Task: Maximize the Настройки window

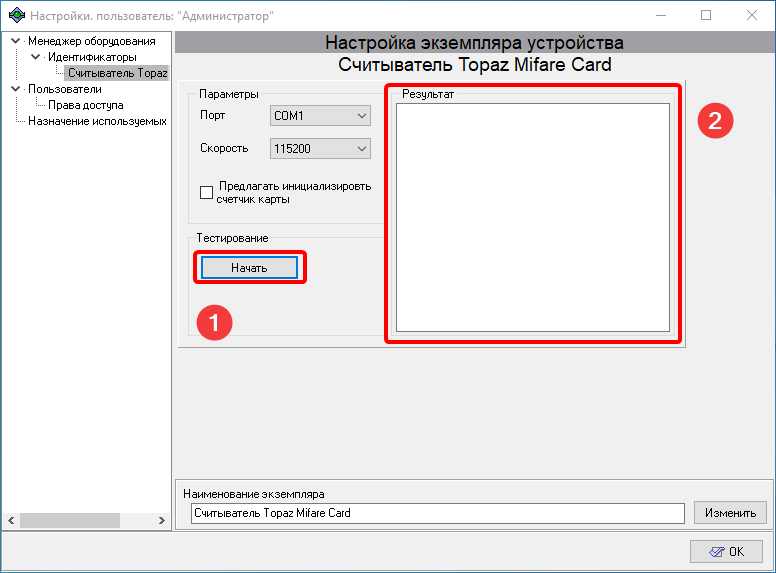Action: pyautogui.click(x=706, y=15)
